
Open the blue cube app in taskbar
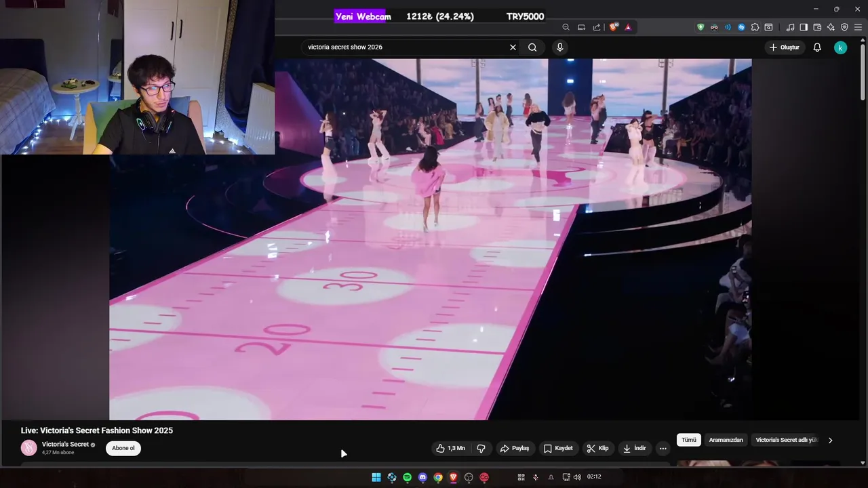tap(392, 477)
